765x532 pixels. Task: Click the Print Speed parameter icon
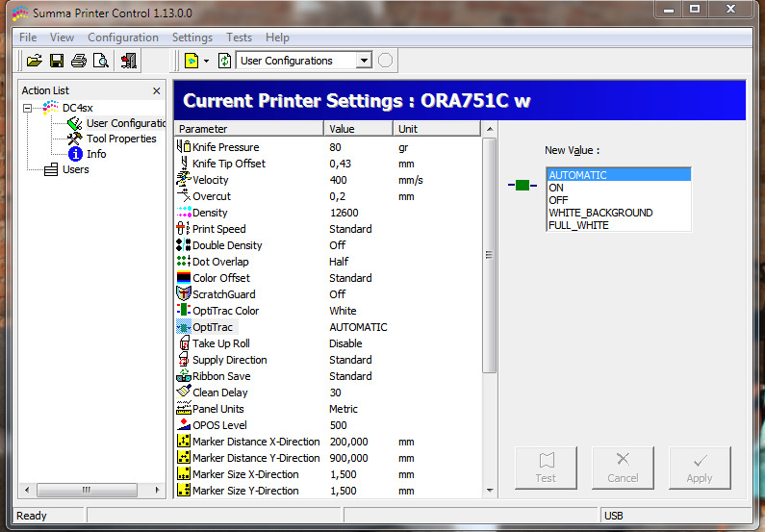click(184, 229)
